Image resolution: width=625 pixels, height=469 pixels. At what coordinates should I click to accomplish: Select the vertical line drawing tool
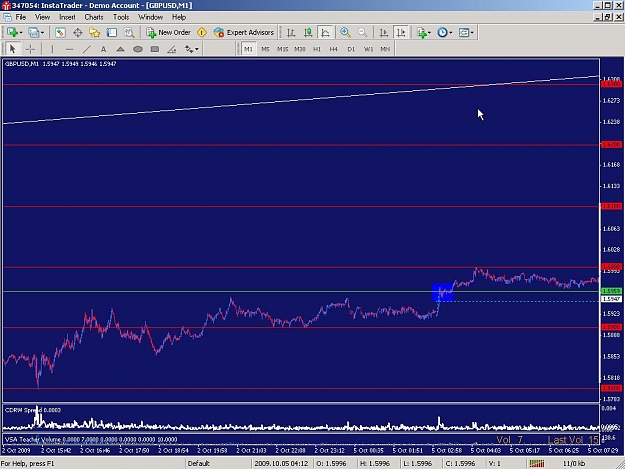click(x=52, y=49)
